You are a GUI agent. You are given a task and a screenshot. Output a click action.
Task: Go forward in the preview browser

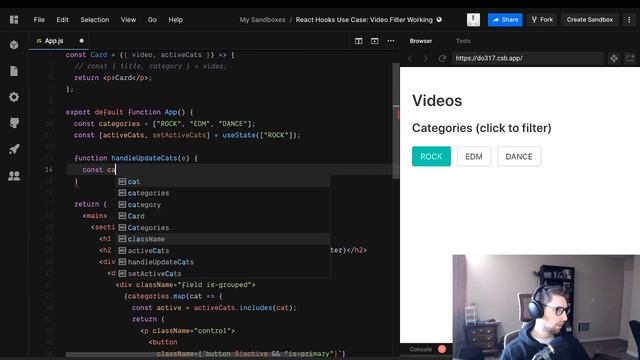tap(426, 58)
